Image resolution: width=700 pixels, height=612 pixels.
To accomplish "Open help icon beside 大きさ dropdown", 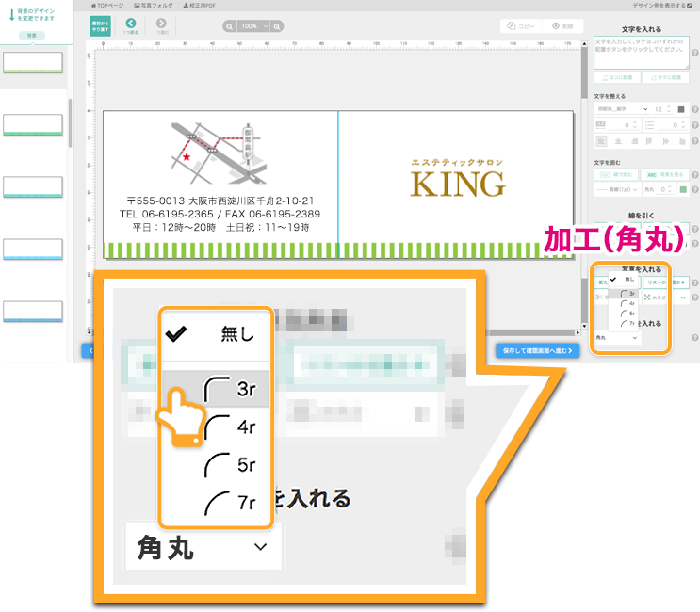I will [x=694, y=298].
